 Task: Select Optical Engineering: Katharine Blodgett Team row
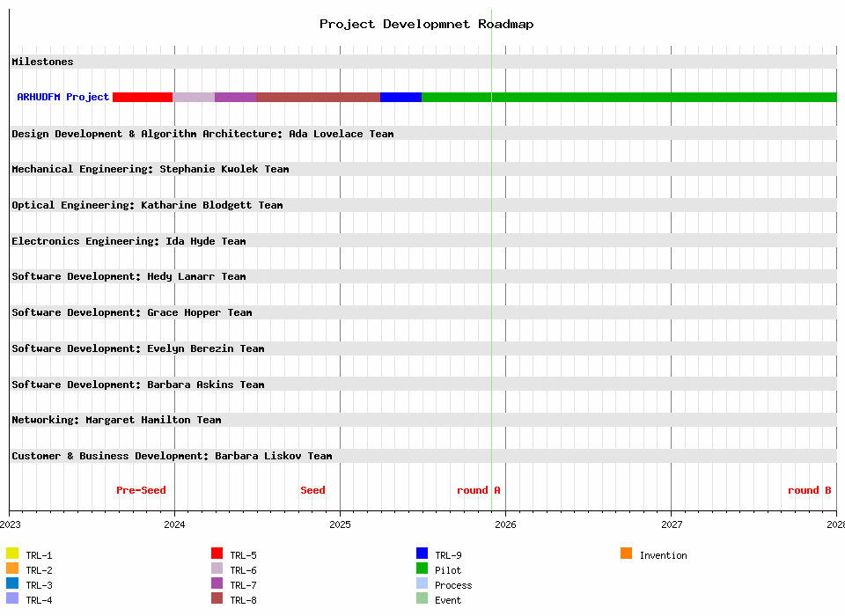point(147,205)
